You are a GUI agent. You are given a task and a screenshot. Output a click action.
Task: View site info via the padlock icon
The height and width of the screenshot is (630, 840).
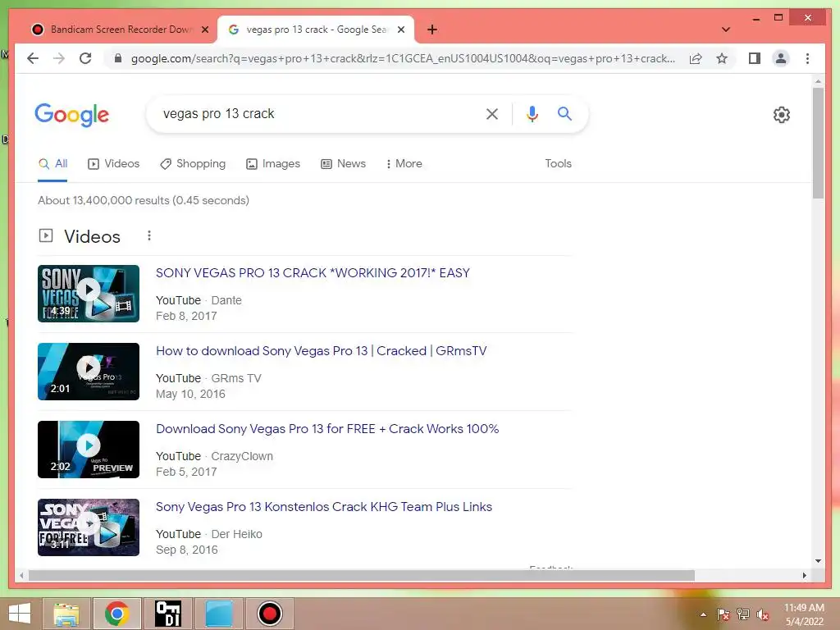(118, 58)
